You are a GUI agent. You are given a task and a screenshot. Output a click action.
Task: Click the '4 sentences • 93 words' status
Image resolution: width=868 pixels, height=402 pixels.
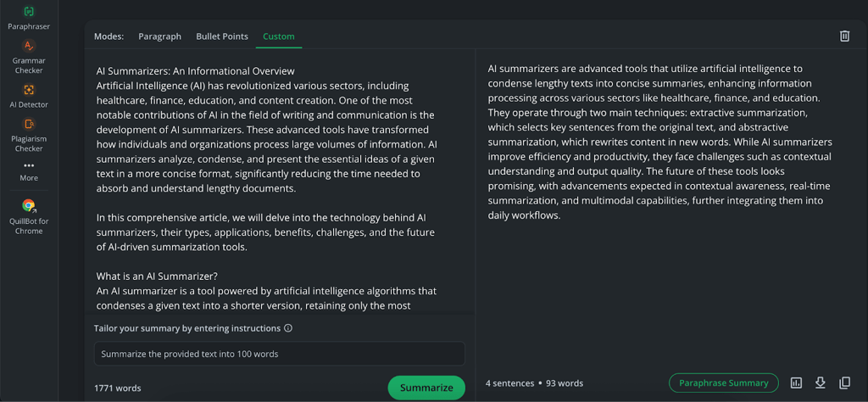click(x=534, y=383)
